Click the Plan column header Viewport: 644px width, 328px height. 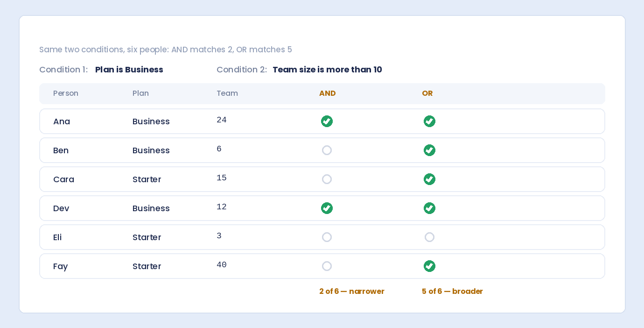point(140,93)
